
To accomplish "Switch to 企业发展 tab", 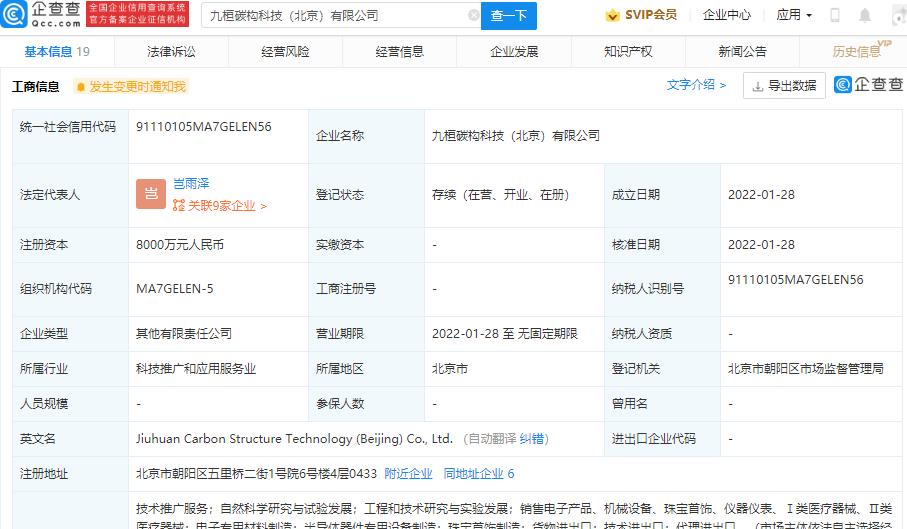I will coord(514,51).
